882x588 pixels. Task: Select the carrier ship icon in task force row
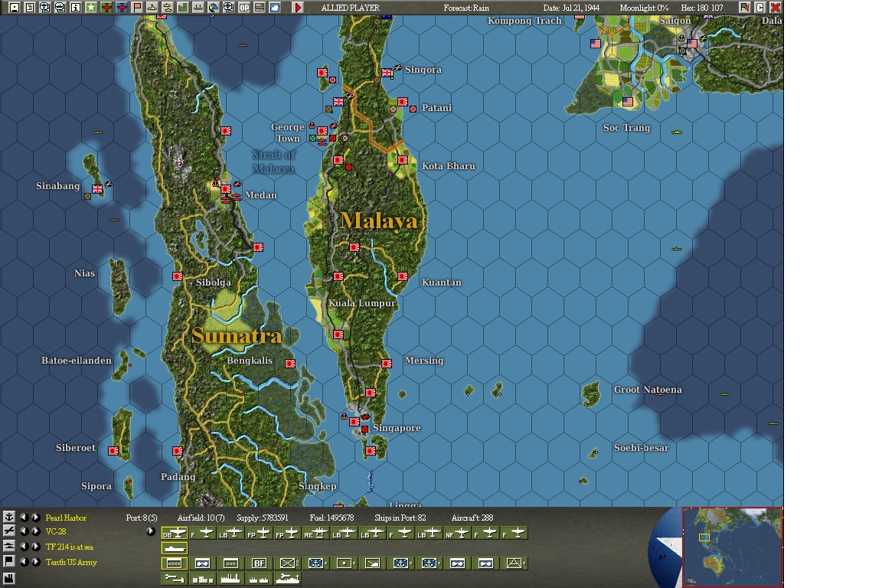175,548
